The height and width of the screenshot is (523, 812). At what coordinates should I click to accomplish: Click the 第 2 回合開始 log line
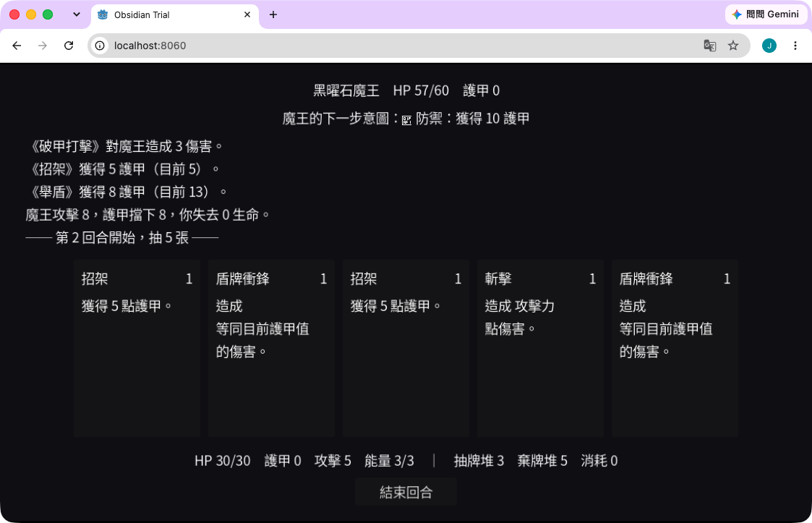(x=122, y=238)
